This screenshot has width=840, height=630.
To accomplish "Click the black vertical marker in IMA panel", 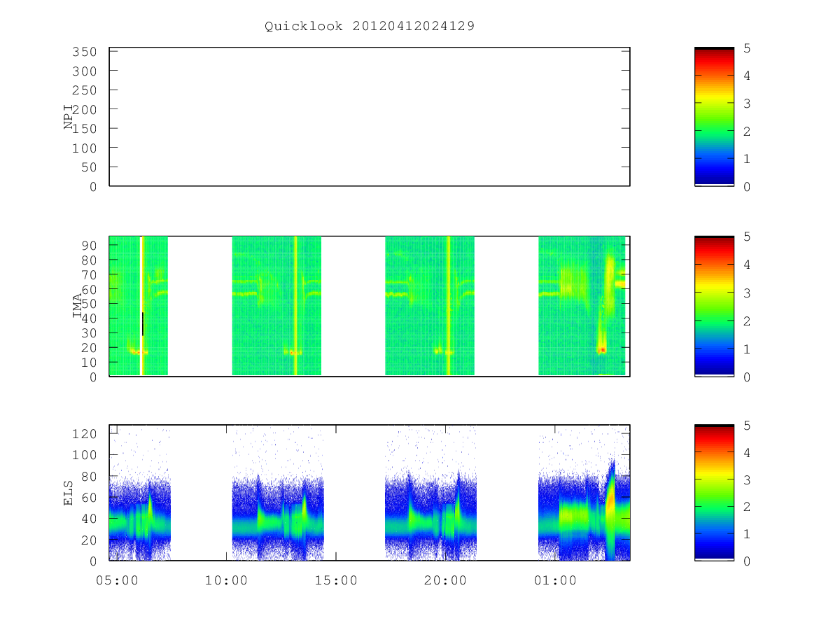I will [143, 324].
